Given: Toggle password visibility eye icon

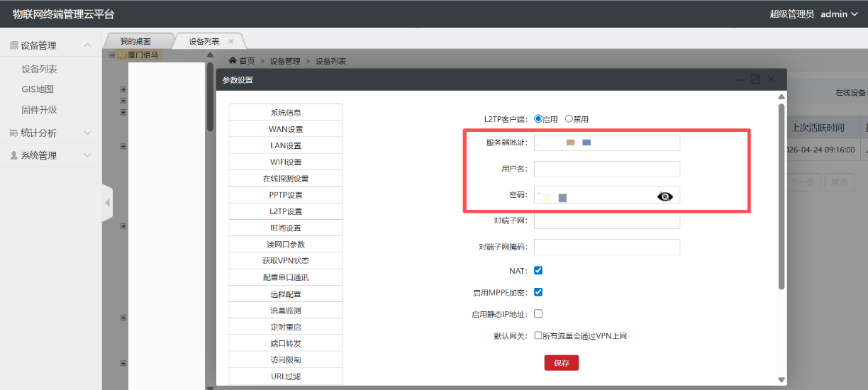Looking at the screenshot, I should [x=664, y=196].
